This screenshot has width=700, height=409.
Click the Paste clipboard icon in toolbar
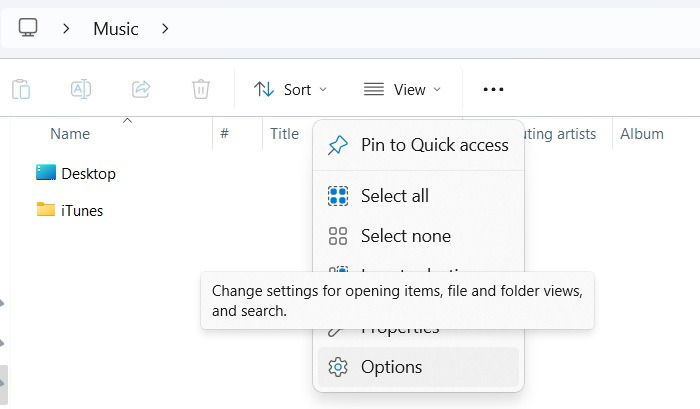21,89
